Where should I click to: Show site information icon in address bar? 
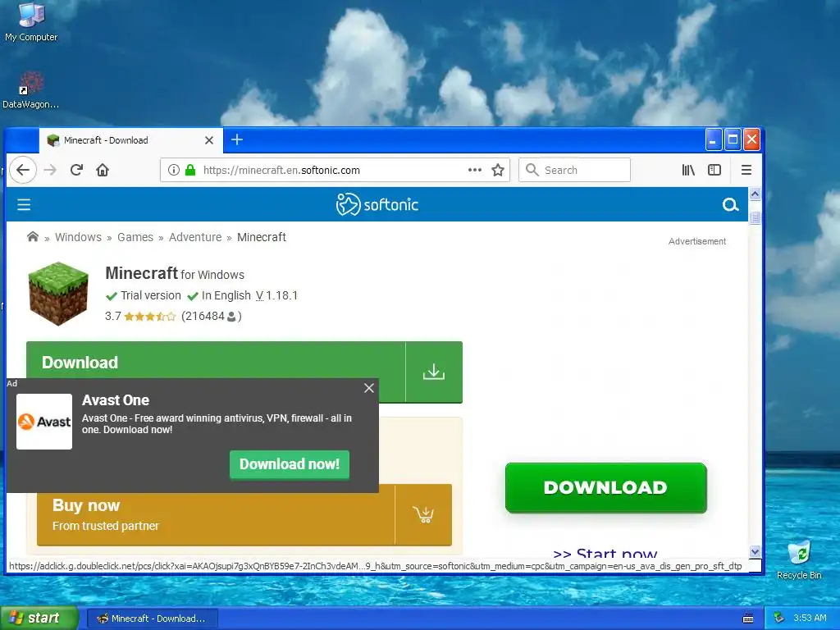click(x=174, y=170)
